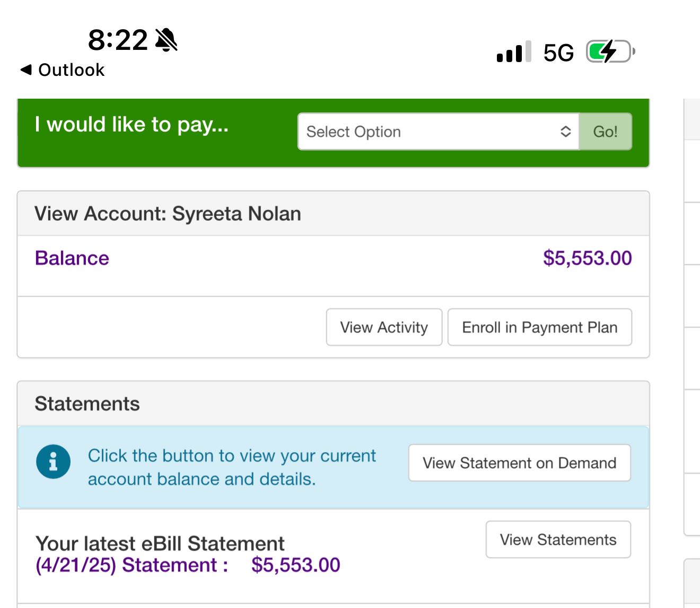Open the View Statements button
Viewport: 700px width, 608px height.
tap(558, 540)
